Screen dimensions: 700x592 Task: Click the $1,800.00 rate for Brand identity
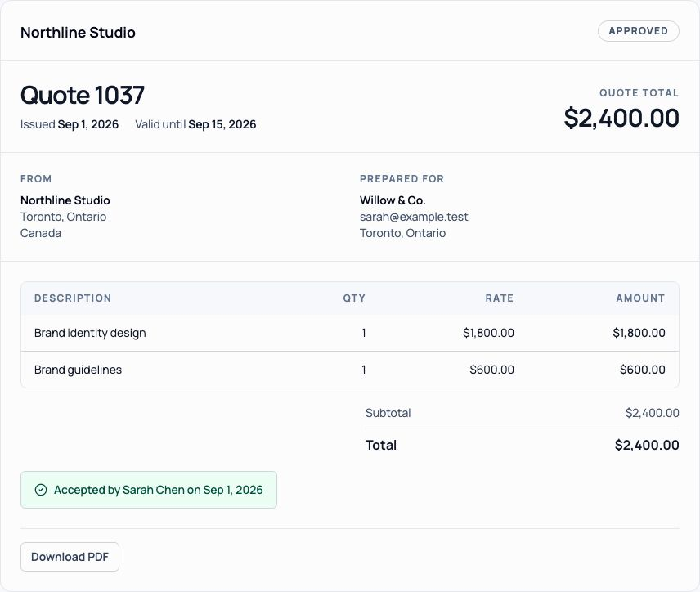coord(488,333)
